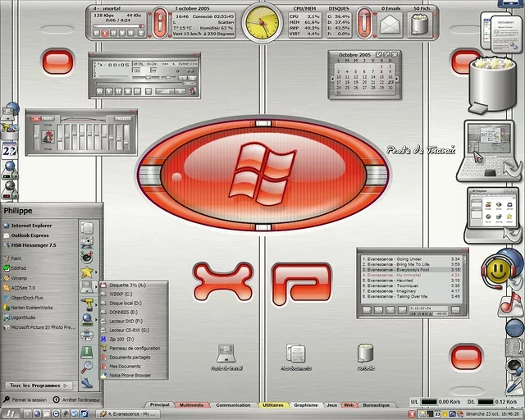
Task: Choose WINXP (C:) drive from submenu
Action: click(x=121, y=294)
